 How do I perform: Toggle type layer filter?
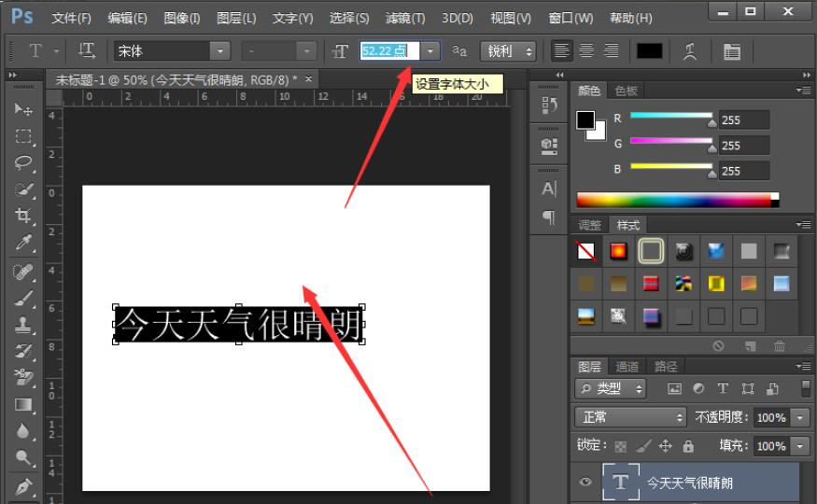[723, 388]
